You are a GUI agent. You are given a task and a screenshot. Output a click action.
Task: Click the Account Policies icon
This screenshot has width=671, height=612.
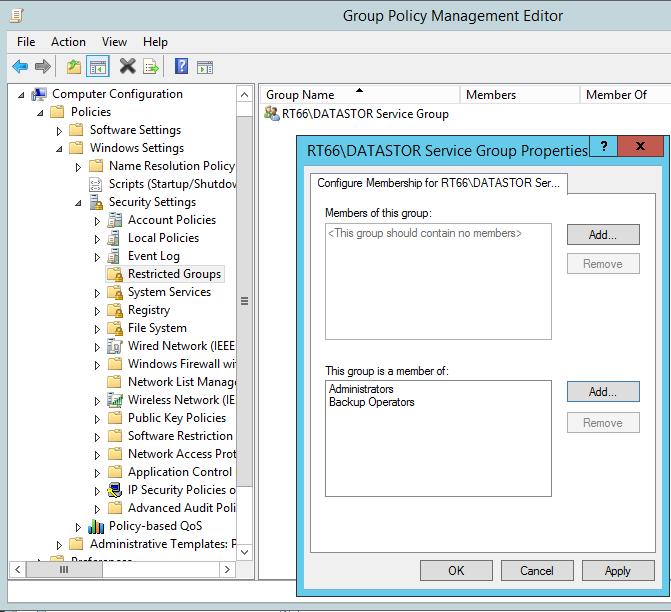[x=115, y=220]
